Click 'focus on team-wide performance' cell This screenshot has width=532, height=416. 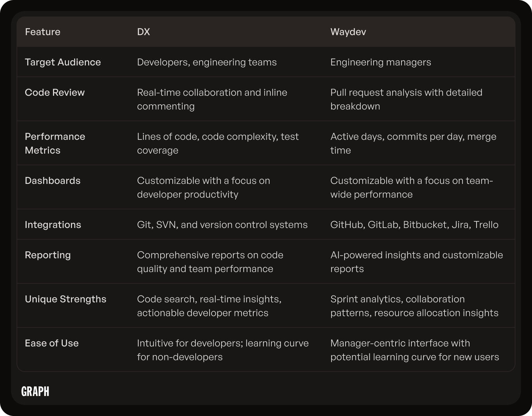pos(412,187)
